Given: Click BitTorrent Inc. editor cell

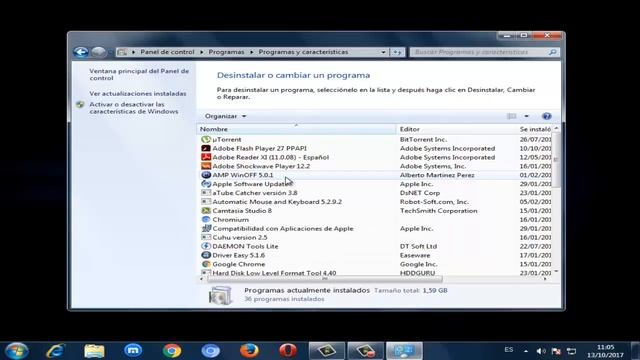Looking at the screenshot, I should pos(423,140).
